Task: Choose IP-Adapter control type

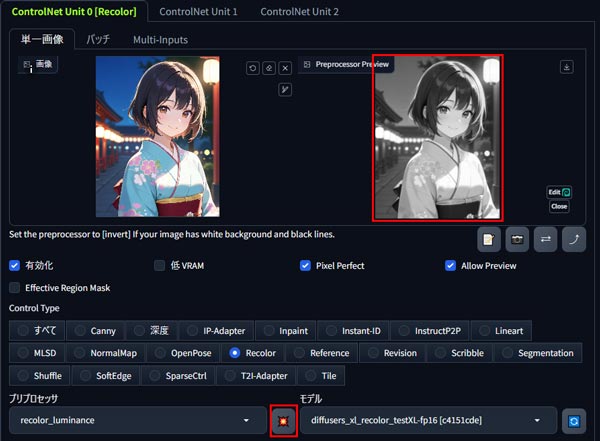Action: point(216,330)
